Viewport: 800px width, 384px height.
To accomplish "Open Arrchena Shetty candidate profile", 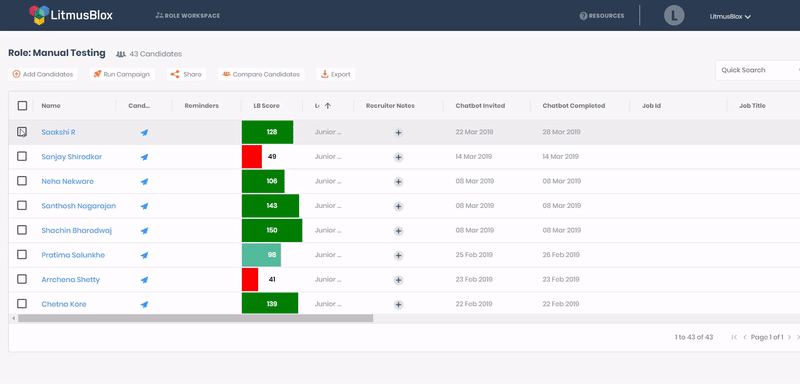I will point(70,279).
